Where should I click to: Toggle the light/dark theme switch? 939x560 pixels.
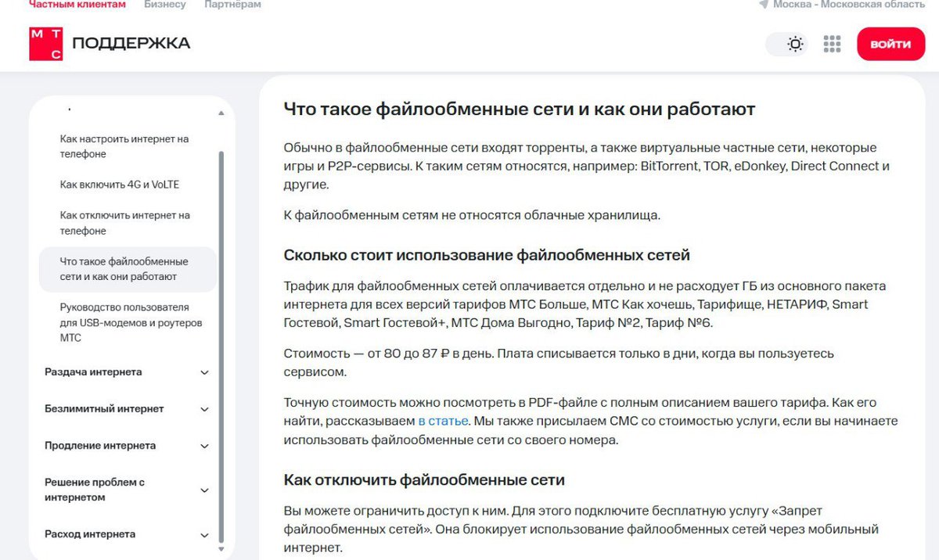786,44
